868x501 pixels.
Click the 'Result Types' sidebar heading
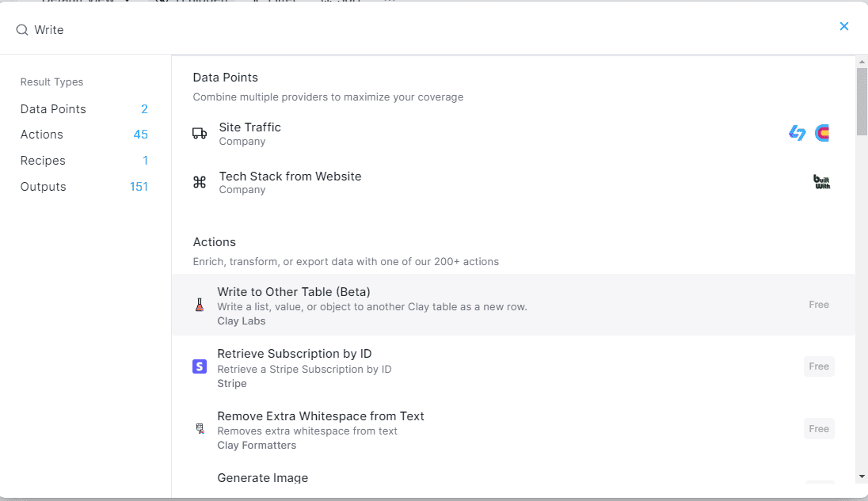52,82
